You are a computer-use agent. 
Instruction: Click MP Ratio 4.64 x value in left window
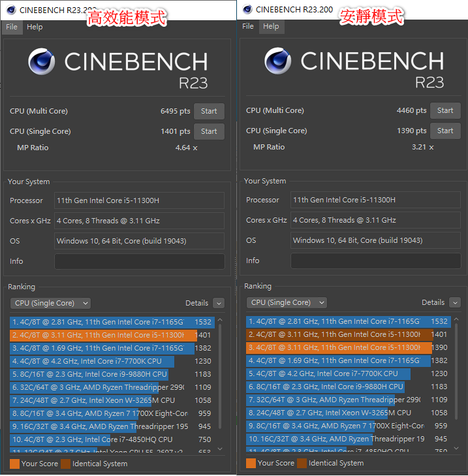tap(186, 148)
